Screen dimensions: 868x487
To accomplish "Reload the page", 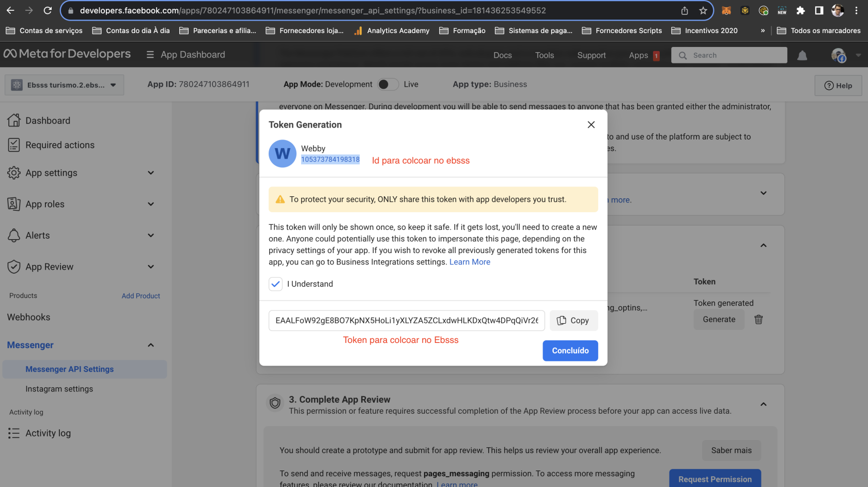I will tap(48, 10).
